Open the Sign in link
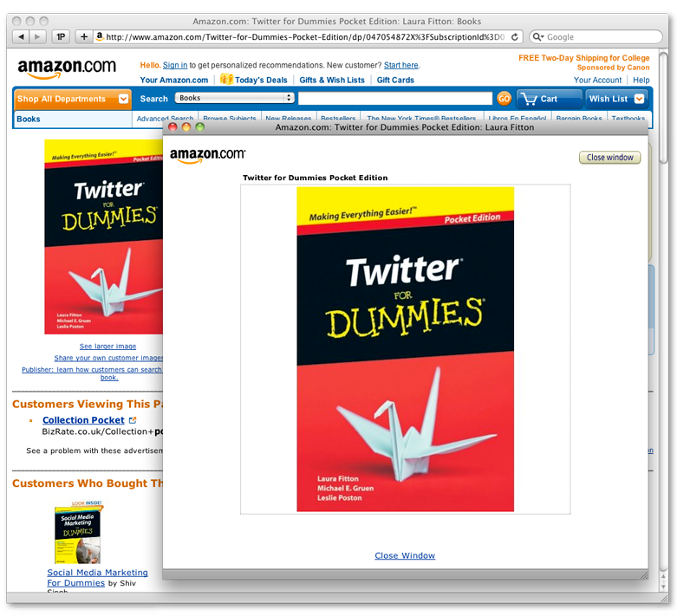Screen dimensions: 677x616 tap(175, 65)
